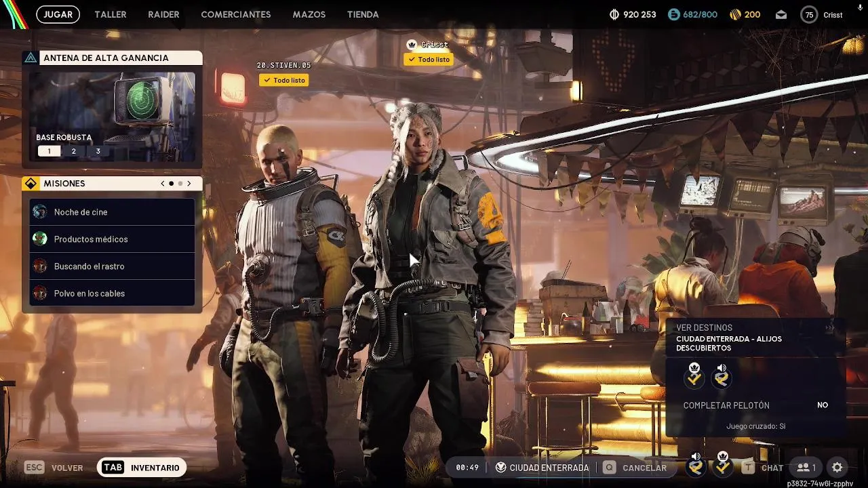Click the speaker member emblem in destinos panel
This screenshot has width=868, height=488.
722,375
